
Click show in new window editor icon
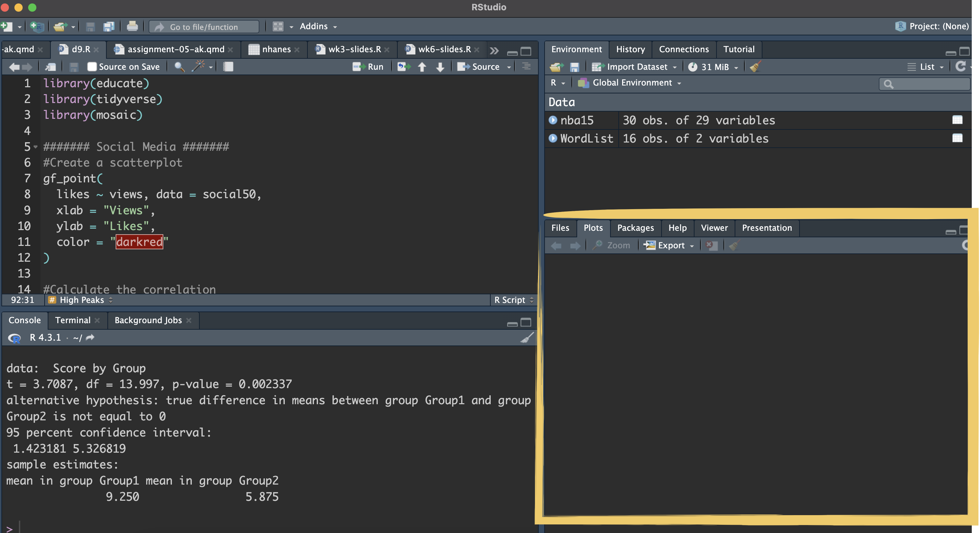(x=50, y=67)
